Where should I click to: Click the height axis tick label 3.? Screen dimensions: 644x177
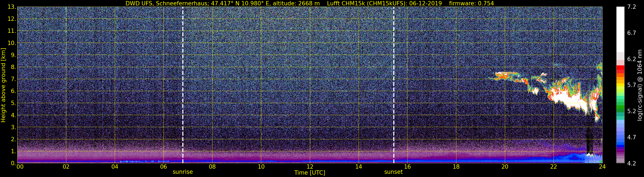[x=13, y=127]
